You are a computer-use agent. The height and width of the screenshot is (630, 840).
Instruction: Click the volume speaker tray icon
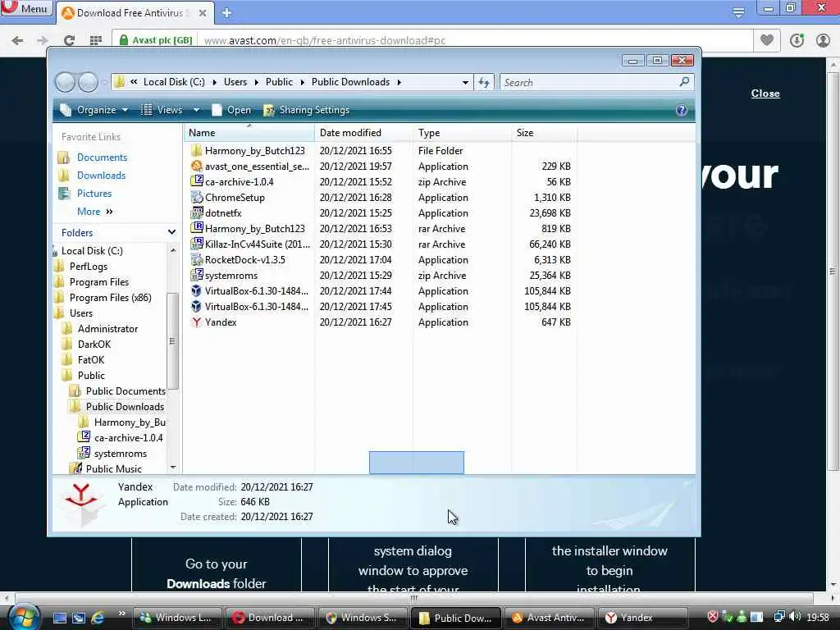click(795, 617)
